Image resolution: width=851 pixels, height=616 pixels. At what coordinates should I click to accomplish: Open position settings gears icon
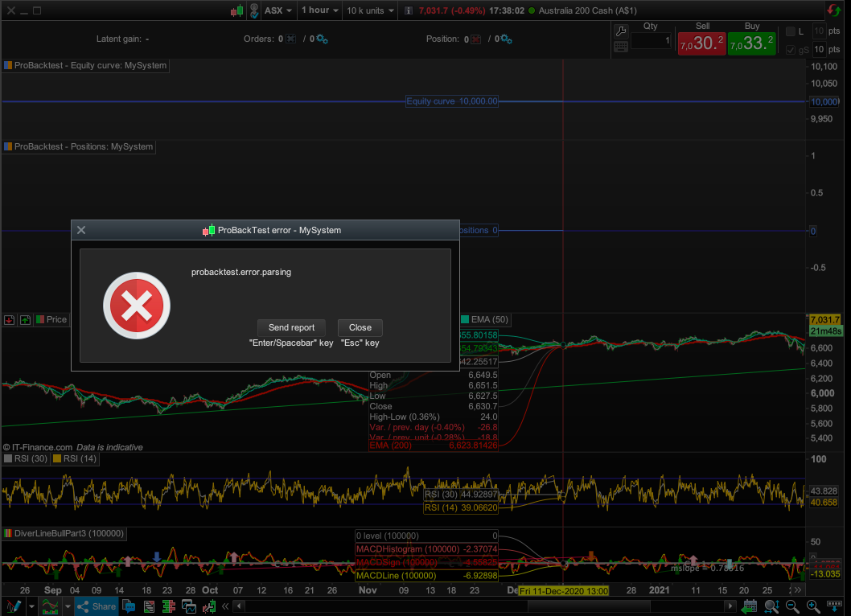[x=507, y=39]
